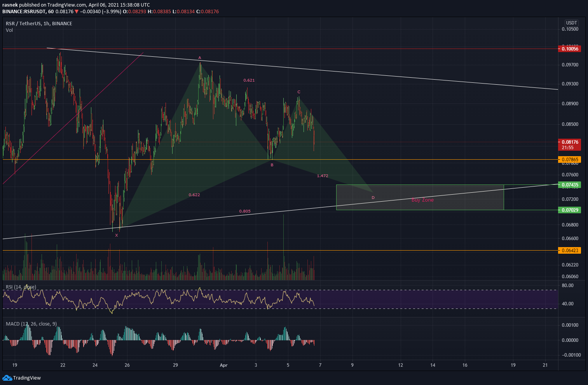Click the Vol indicator label
The image size is (588, 385).
pyautogui.click(x=9, y=30)
